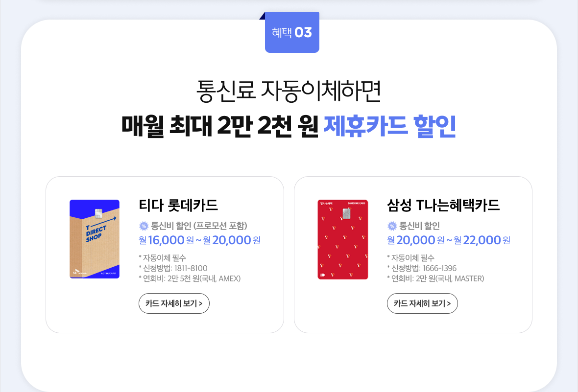Open the 티다 롯데카드 card image
The image size is (578, 392).
tap(95, 239)
